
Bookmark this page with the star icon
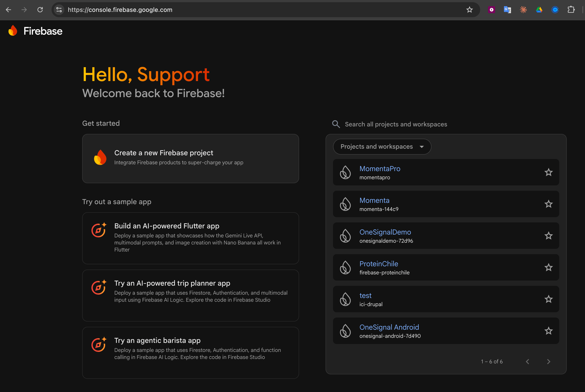coord(470,10)
